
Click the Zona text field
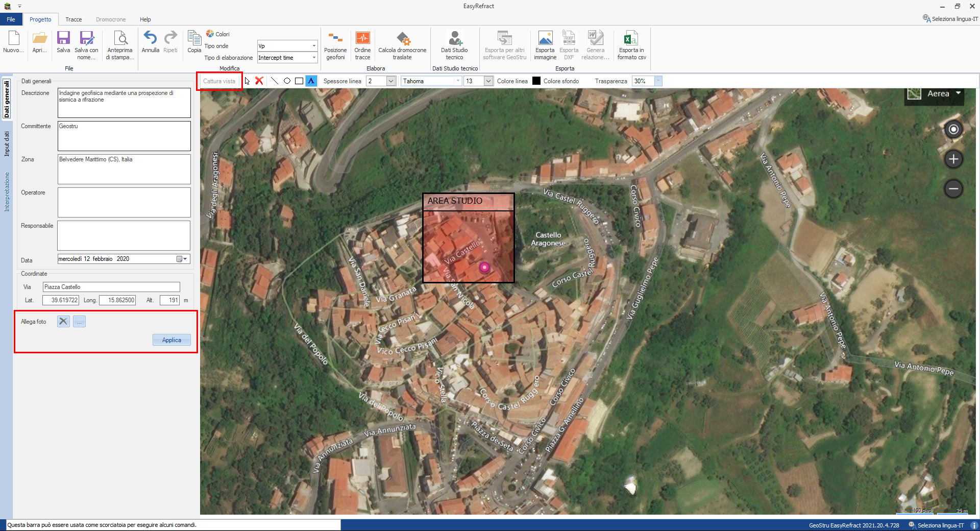(x=124, y=169)
